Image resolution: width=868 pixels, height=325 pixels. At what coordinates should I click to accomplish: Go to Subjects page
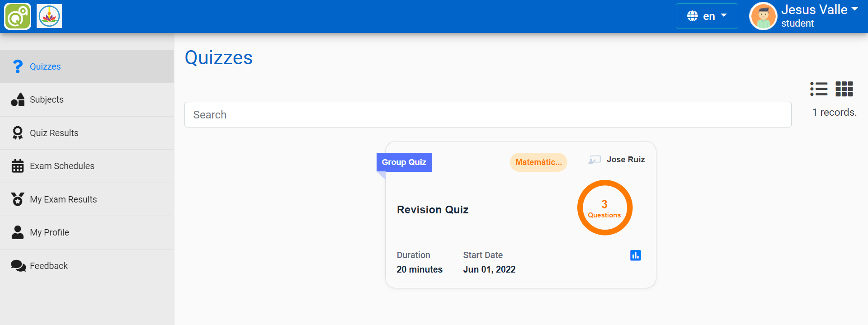click(x=47, y=99)
